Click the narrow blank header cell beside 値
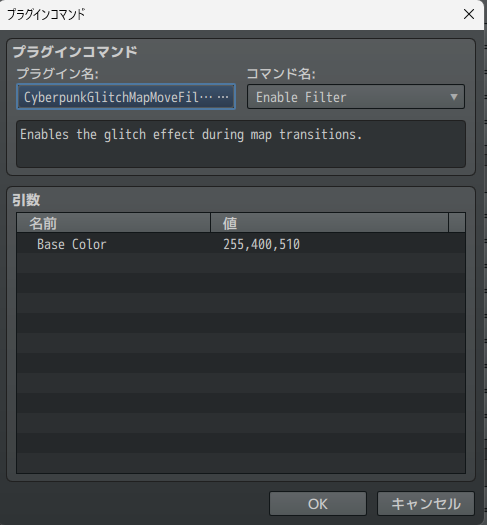This screenshot has width=487, height=525. [x=457, y=223]
